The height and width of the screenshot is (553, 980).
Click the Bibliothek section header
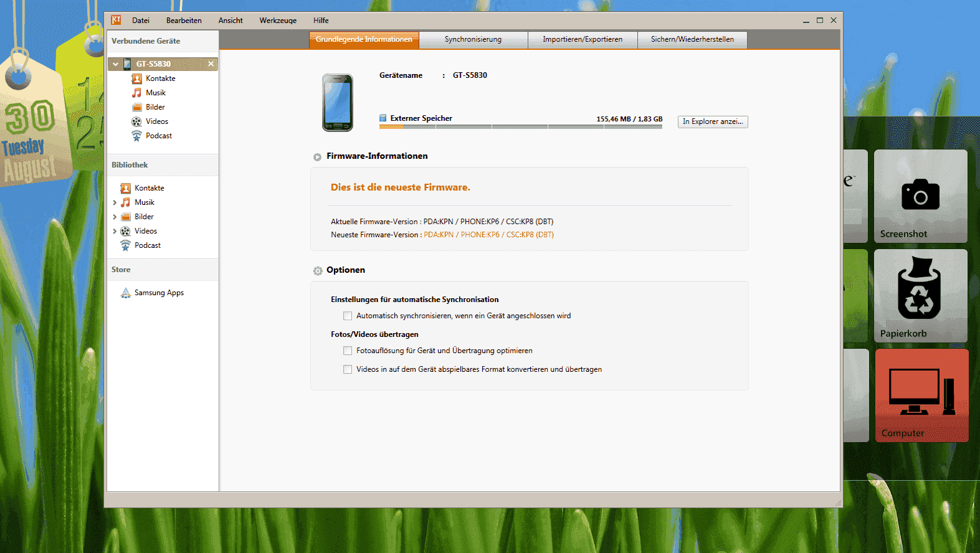[130, 165]
